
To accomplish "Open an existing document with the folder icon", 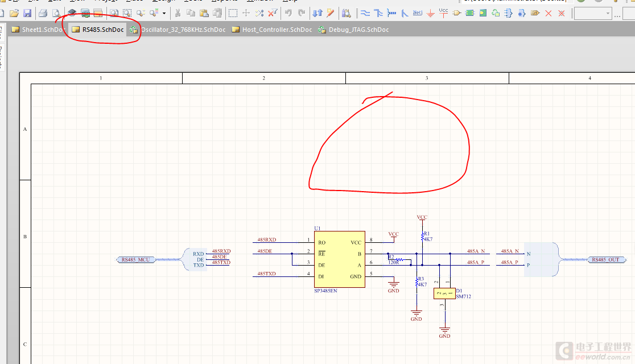I will pyautogui.click(x=14, y=13).
